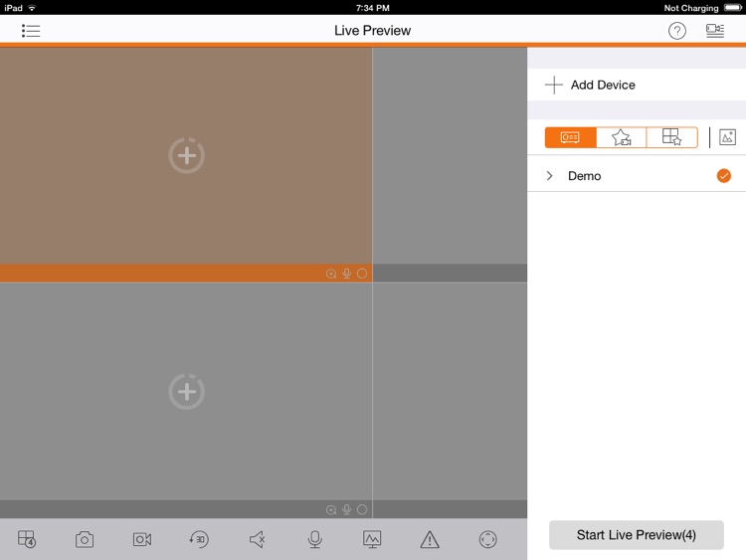This screenshot has width=746, height=560.
Task: Select the devices tab
Action: tap(571, 137)
